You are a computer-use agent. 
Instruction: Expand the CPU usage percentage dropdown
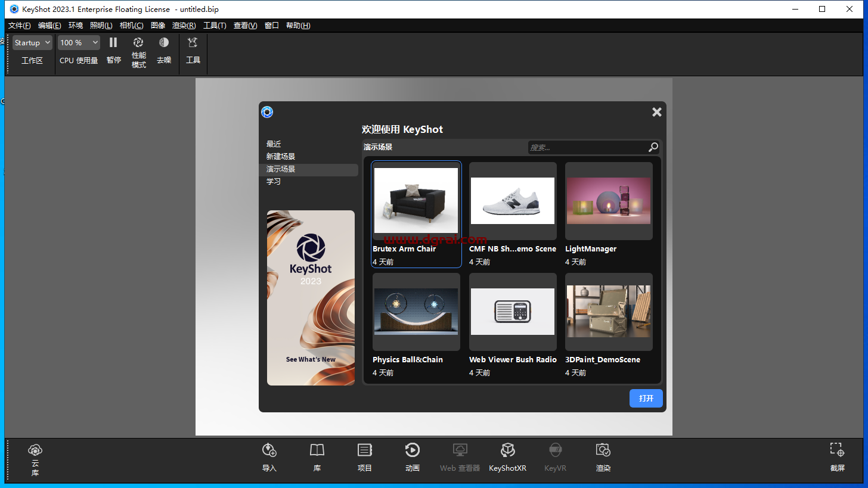tap(78, 42)
